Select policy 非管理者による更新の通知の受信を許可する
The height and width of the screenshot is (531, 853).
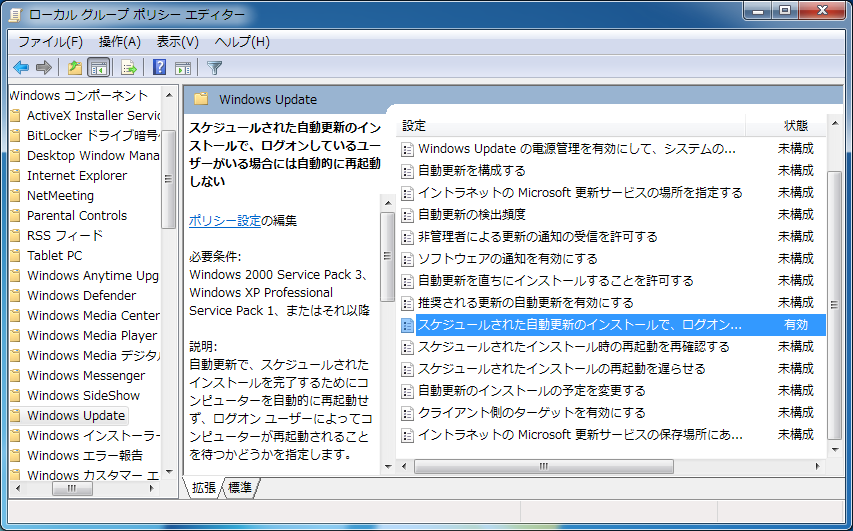tap(537, 237)
